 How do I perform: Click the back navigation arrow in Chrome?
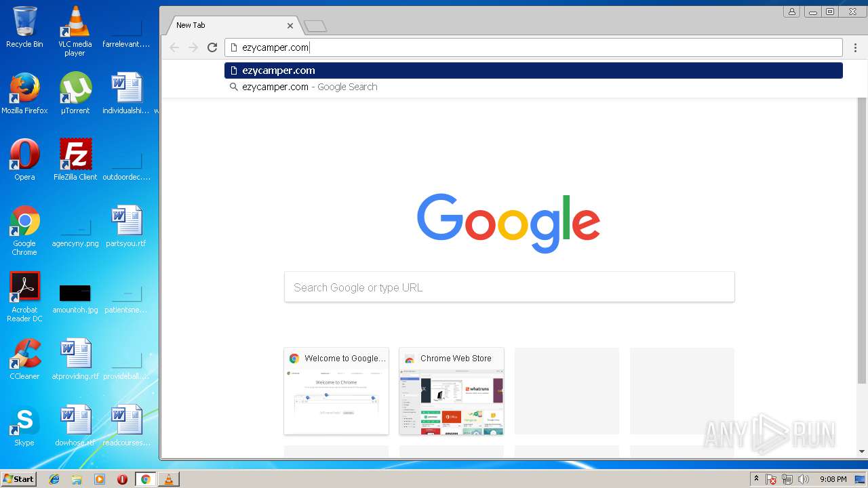click(x=174, y=47)
